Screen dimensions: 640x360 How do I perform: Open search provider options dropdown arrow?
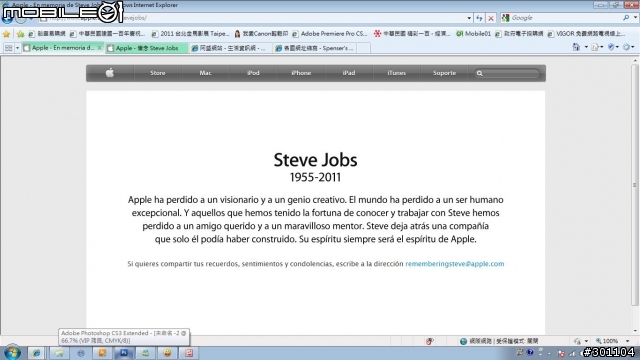[635, 18]
